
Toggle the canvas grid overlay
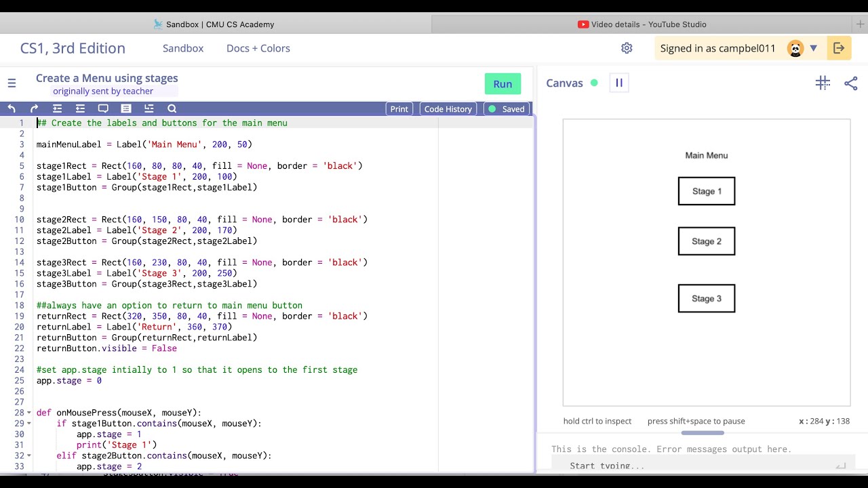pos(823,83)
